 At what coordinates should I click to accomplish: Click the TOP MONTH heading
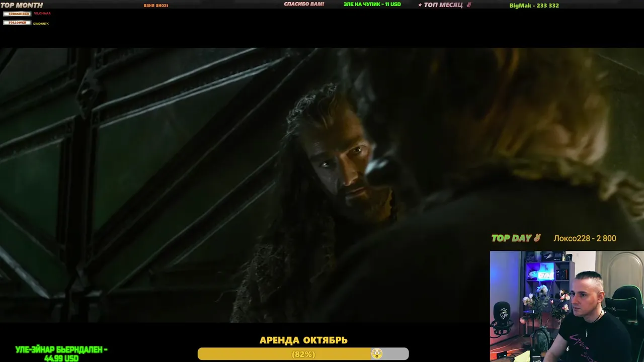pyautogui.click(x=22, y=5)
